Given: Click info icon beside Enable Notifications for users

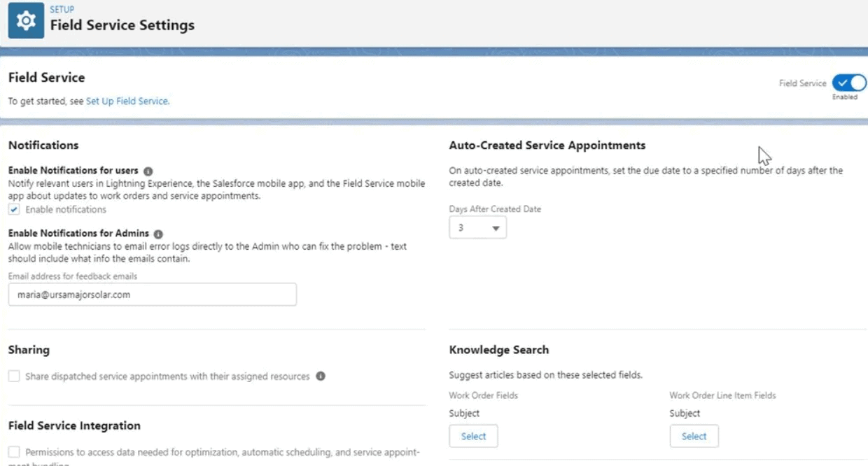Looking at the screenshot, I should point(148,171).
